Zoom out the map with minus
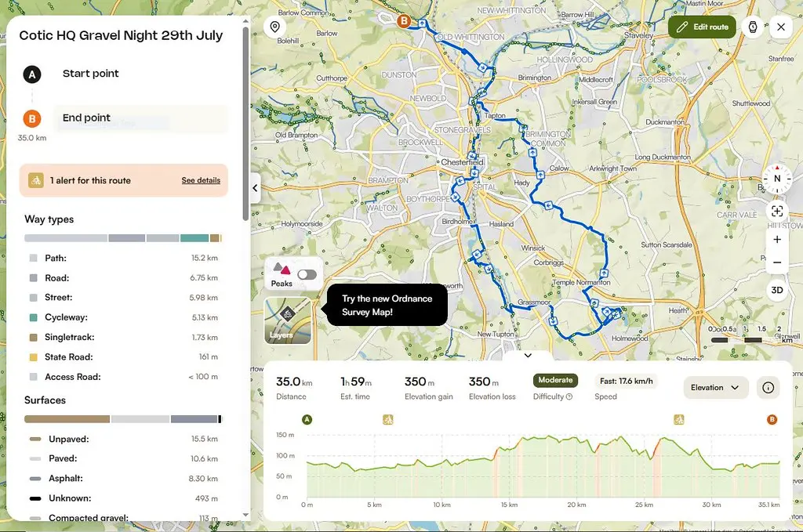803x532 pixels. (777, 262)
